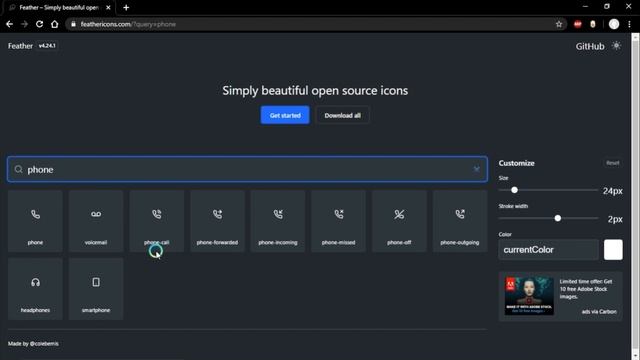Select the phone-off icon tile
Screen dimensions: 640x360
399,221
